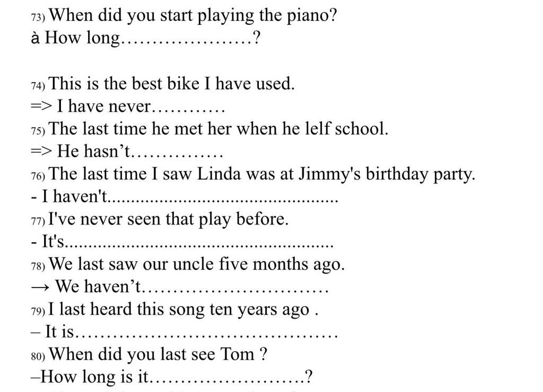
Task: Click 'I last heard this song ten years ago'
Action: coord(183,310)
